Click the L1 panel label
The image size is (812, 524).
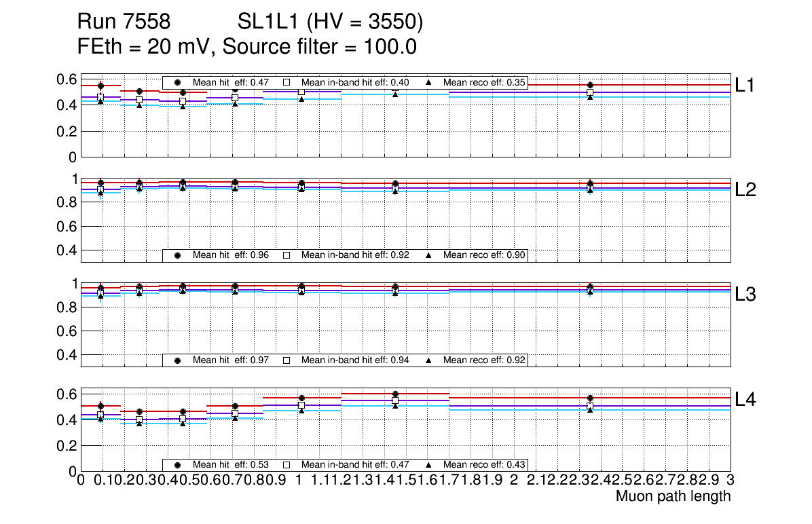745,85
